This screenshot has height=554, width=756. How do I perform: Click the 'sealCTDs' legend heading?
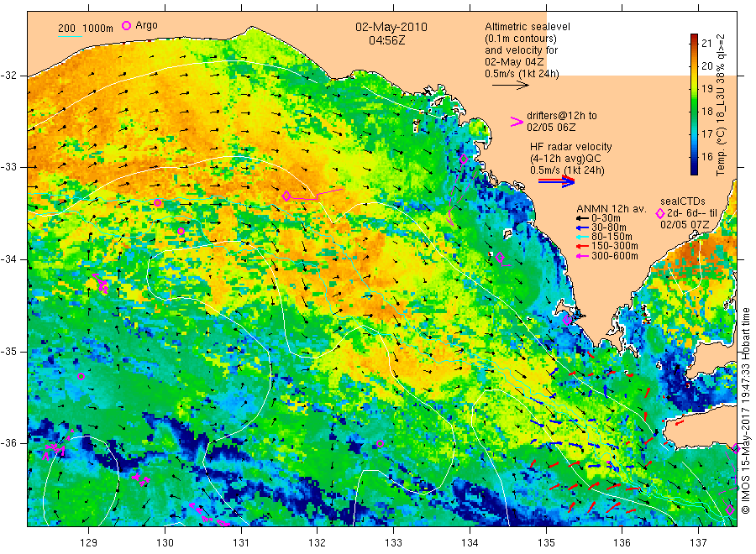pos(683,201)
